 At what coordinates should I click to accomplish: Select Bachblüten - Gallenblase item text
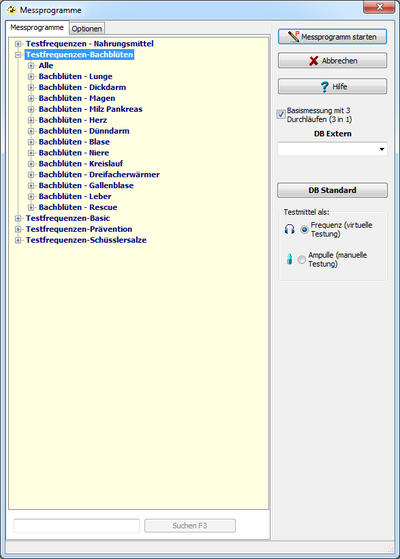[x=86, y=185]
